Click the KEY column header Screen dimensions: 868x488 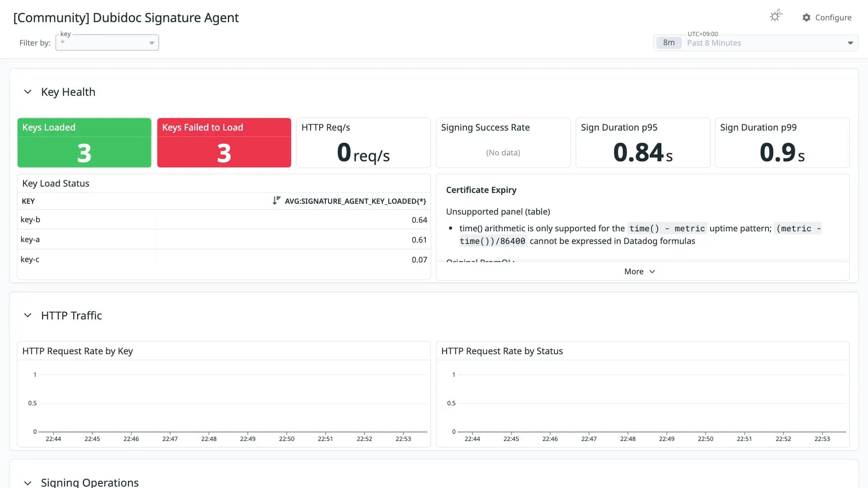28,201
